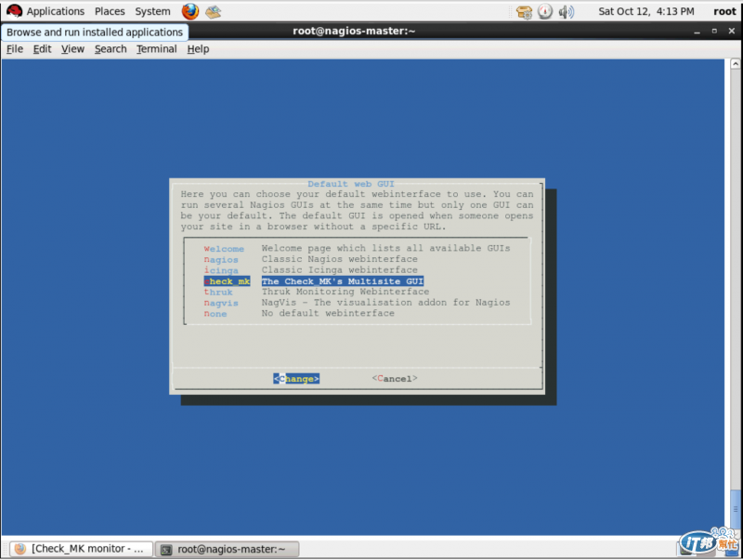
Task: Click 'No default webinterface' description
Action: 328,314
